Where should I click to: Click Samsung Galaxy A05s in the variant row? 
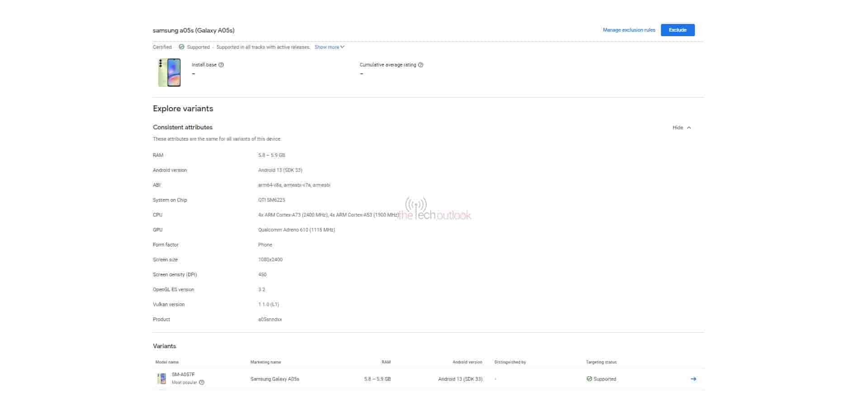(274, 379)
